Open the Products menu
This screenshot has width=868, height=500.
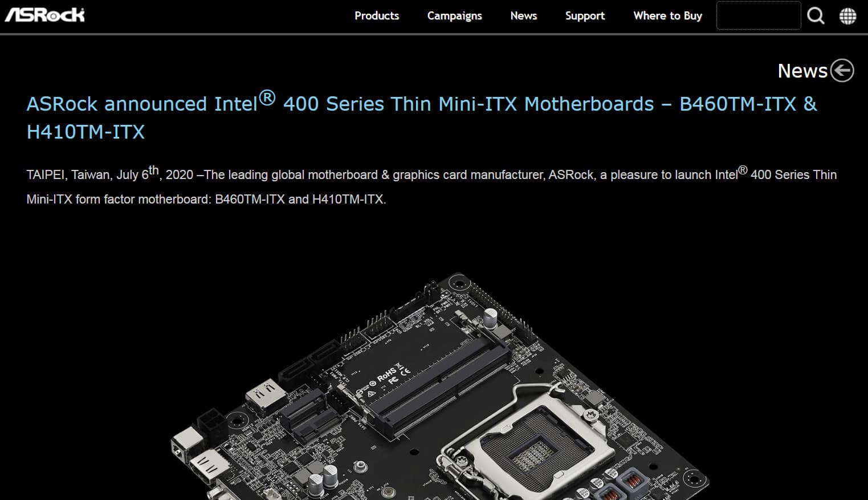pos(377,16)
